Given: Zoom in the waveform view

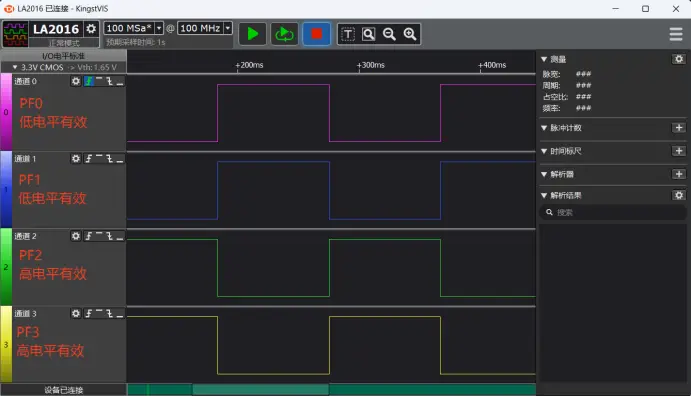Looking at the screenshot, I should pos(410,34).
